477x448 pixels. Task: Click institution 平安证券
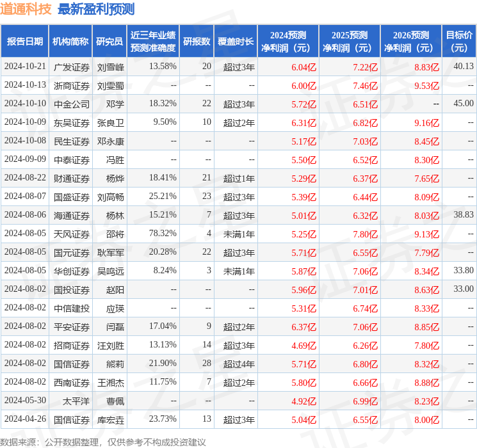point(72,327)
